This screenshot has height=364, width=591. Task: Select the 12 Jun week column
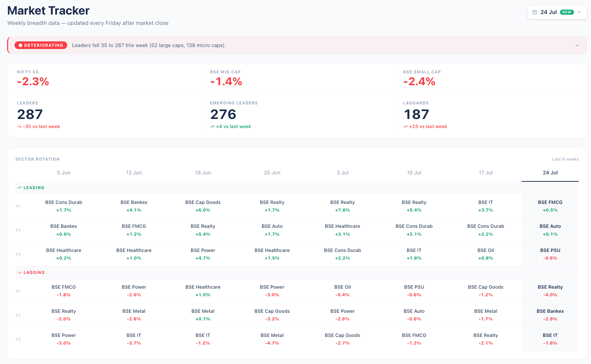(x=134, y=173)
